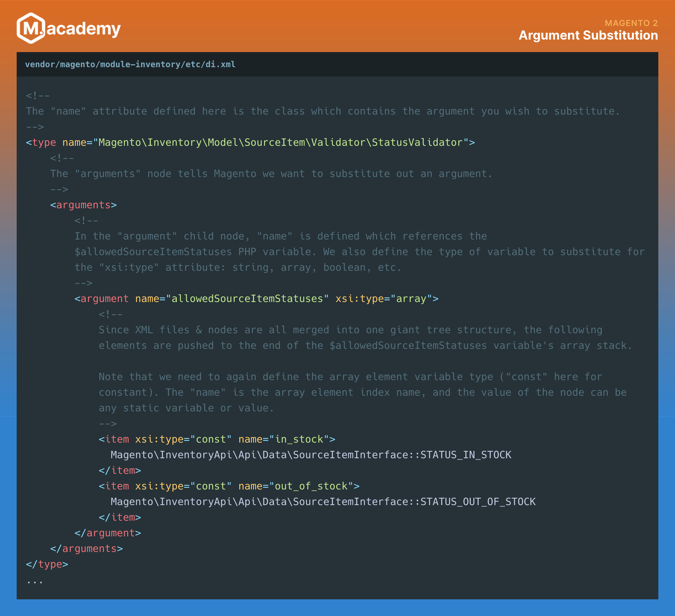Click the first comment about name attribute
The width and height of the screenshot is (675, 616).
pos(322,111)
